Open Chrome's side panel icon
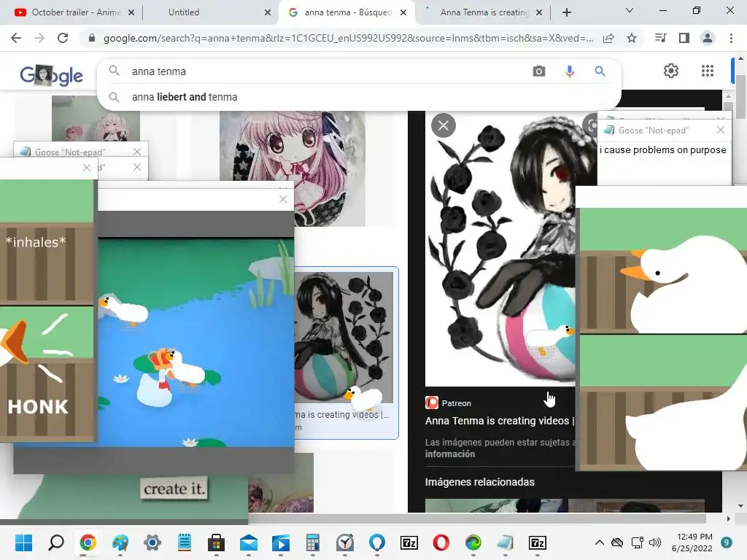747x560 pixels. 684,38
